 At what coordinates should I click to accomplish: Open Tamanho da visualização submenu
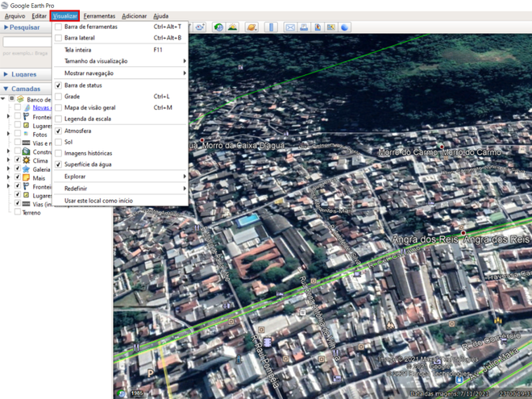tap(120, 61)
